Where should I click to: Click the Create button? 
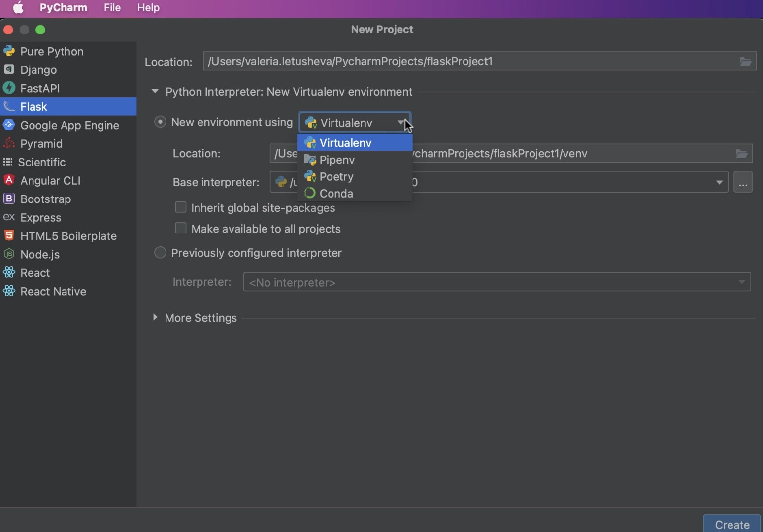(x=731, y=524)
